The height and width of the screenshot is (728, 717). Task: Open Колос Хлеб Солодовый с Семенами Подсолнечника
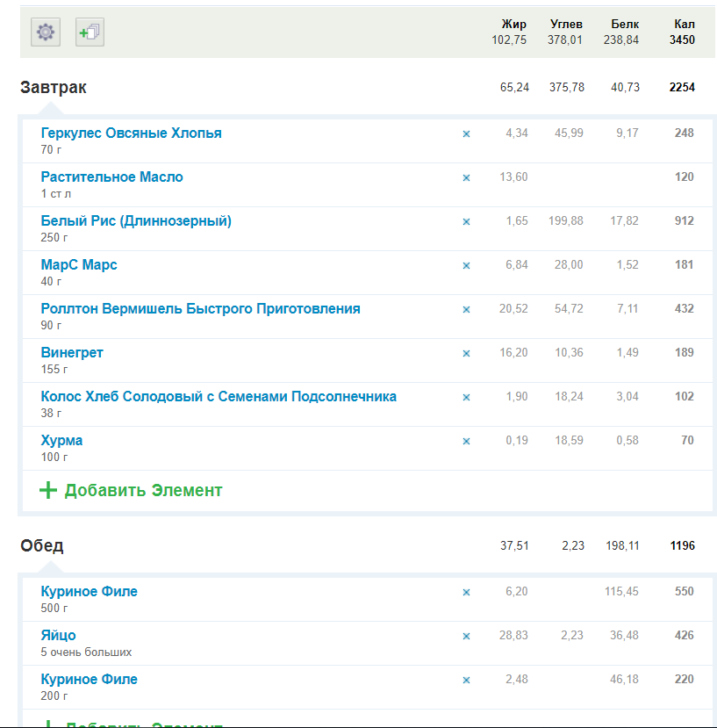(219, 397)
